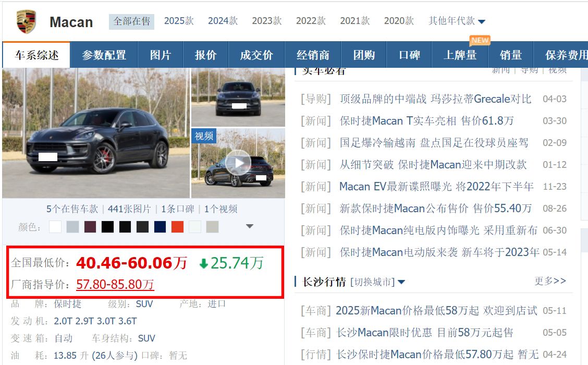Open the 441张图片 link

pos(129,209)
